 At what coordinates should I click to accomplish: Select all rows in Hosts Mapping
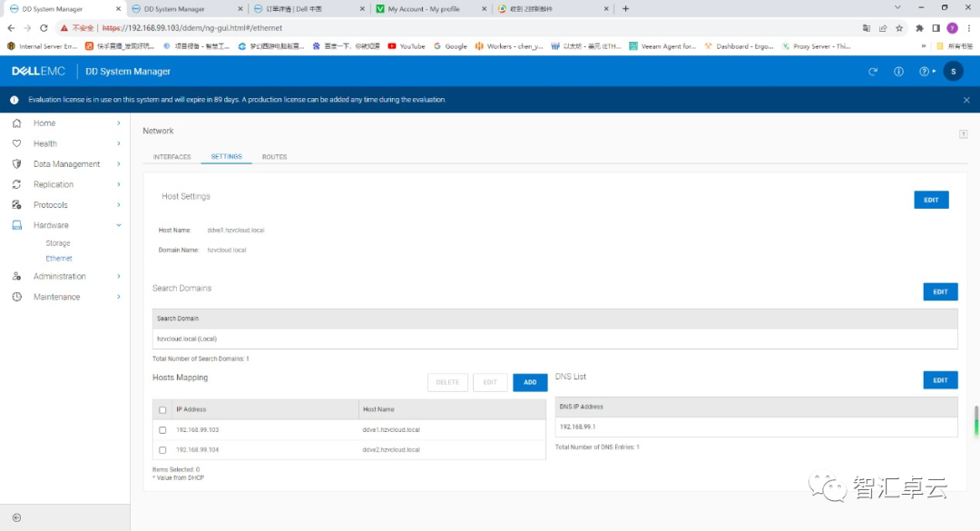click(x=162, y=410)
